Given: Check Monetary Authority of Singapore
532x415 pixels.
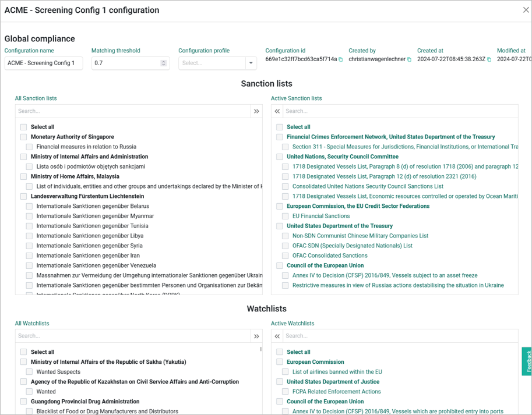Looking at the screenshot, I should coord(23,137).
